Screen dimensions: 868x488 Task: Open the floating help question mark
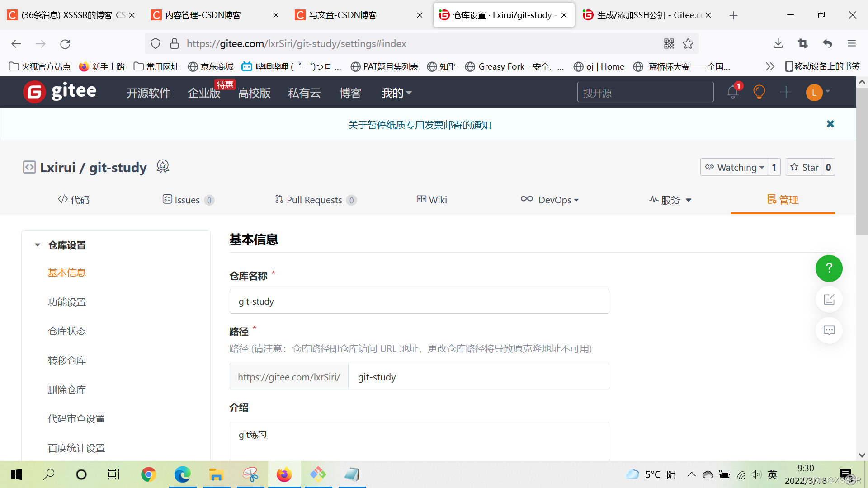pos(829,268)
